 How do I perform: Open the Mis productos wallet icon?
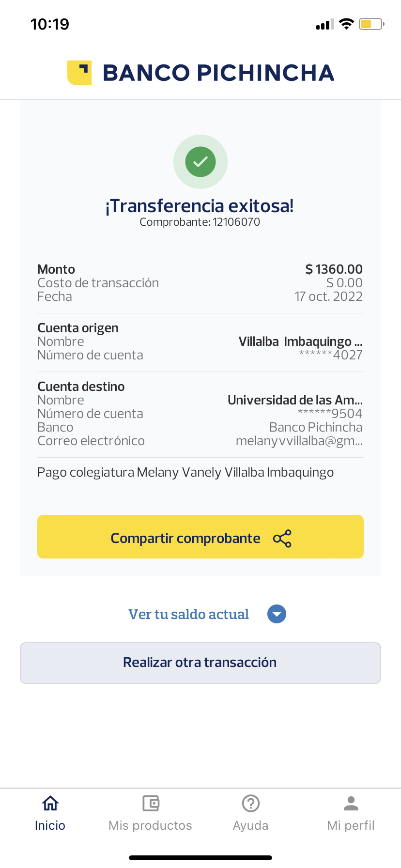tap(151, 803)
